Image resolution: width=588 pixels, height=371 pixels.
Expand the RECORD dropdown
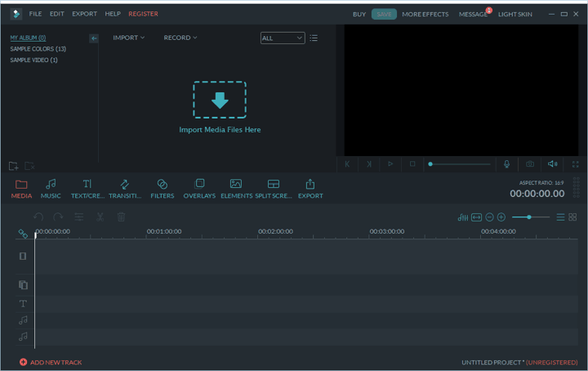tap(180, 38)
